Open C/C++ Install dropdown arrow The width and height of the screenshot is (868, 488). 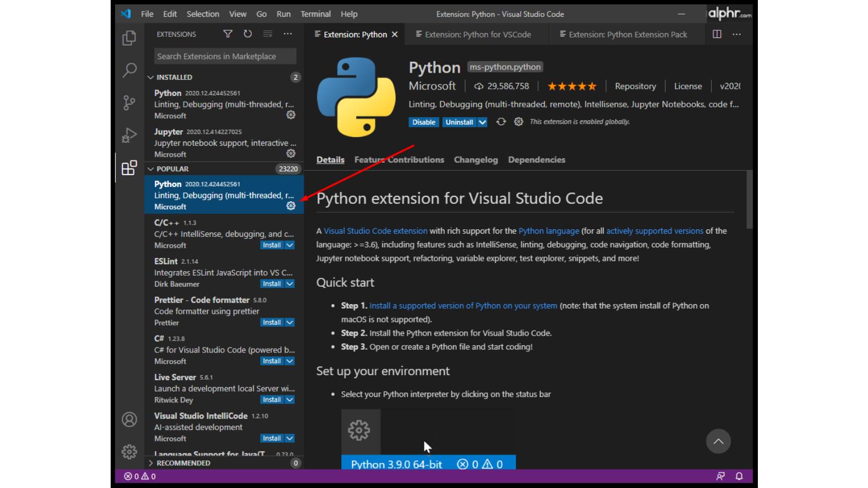coord(290,245)
